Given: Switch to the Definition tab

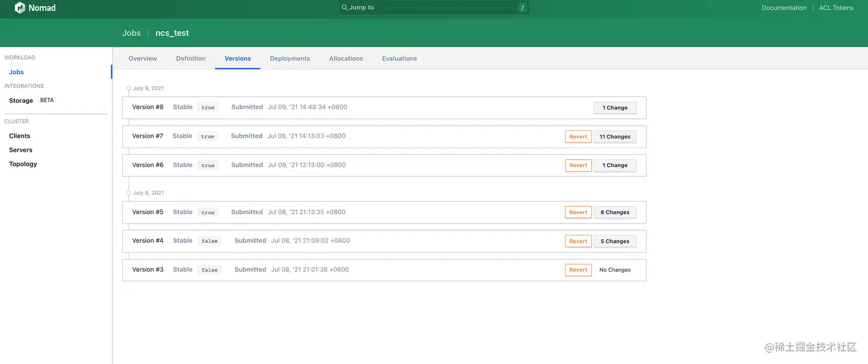Looking at the screenshot, I should click(x=191, y=59).
